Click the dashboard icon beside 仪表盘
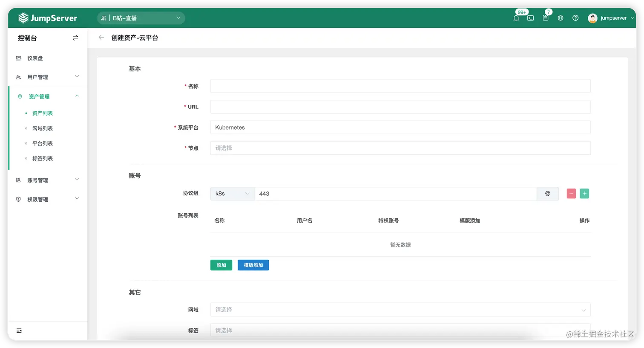 (x=17, y=58)
